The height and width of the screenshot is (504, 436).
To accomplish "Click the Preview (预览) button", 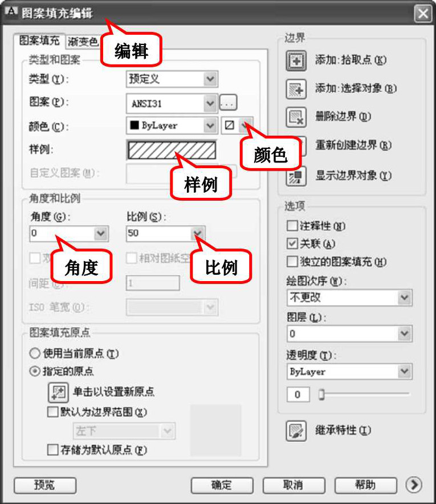I will pyautogui.click(x=45, y=485).
